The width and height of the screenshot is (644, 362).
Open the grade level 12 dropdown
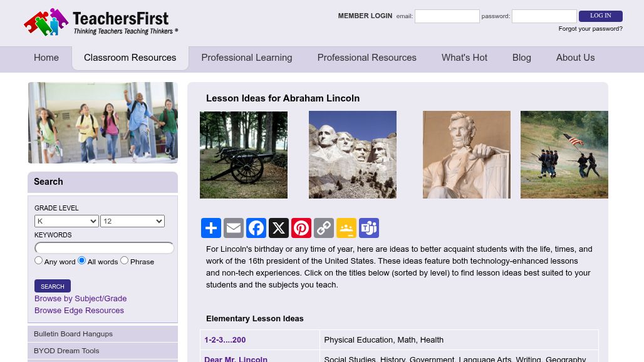pos(132,221)
